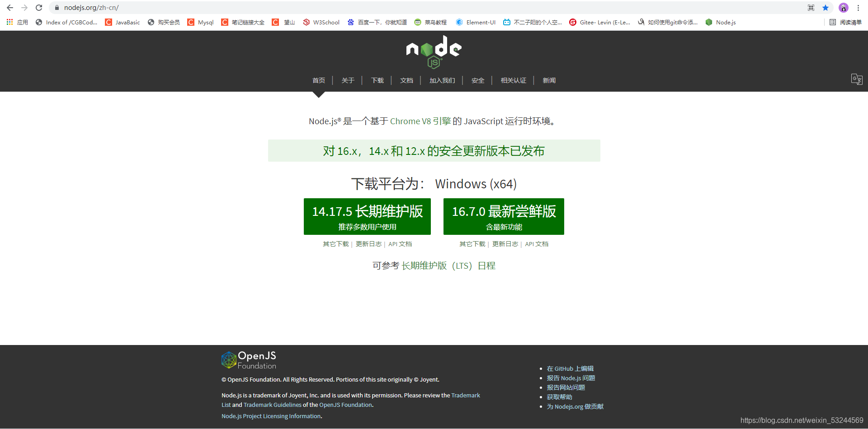Image resolution: width=868 pixels, height=429 pixels.
Task: Open 更新日志 under the 16.7.0 button
Action: 505,244
